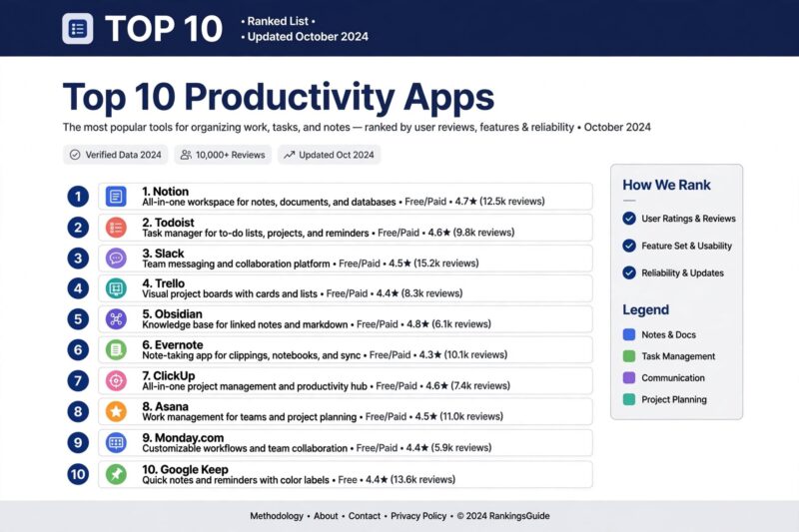Click the green Evernote note icon
This screenshot has height=532, width=799.
(x=116, y=349)
